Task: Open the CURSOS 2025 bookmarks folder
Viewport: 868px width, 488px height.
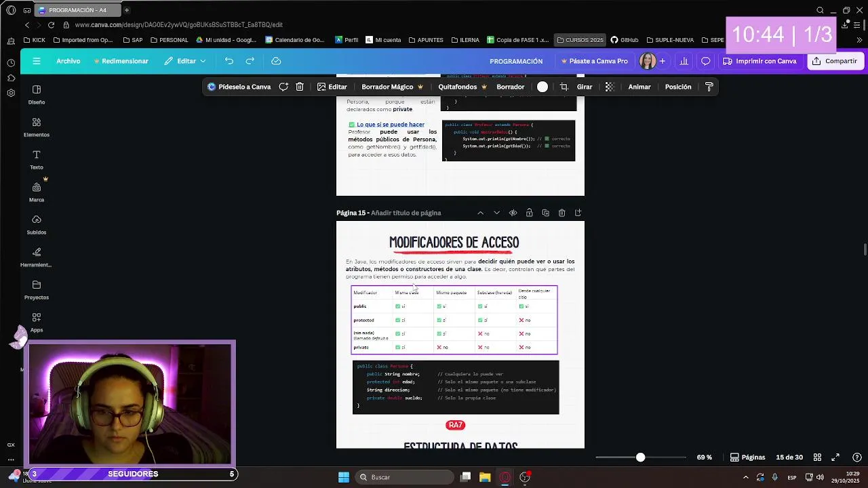Action: 580,40
